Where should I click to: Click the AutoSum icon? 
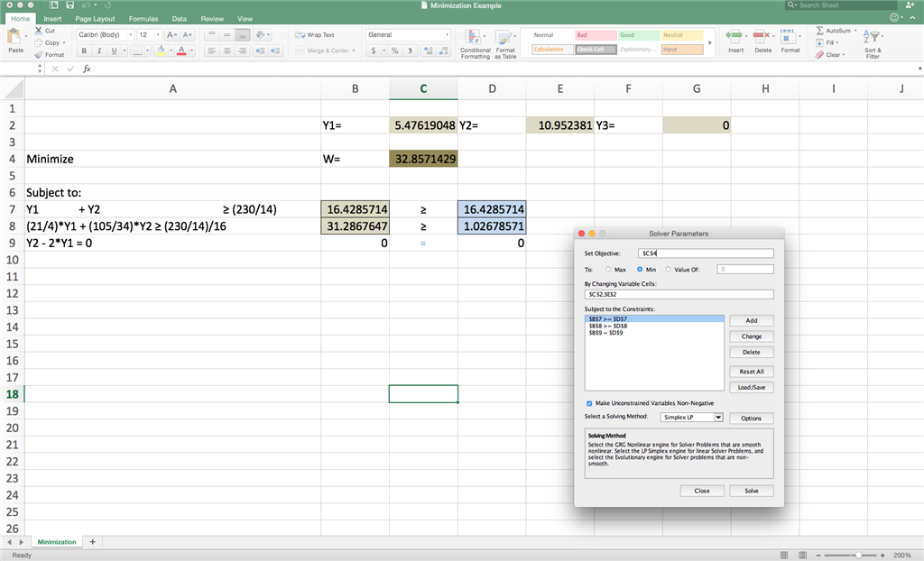click(819, 30)
